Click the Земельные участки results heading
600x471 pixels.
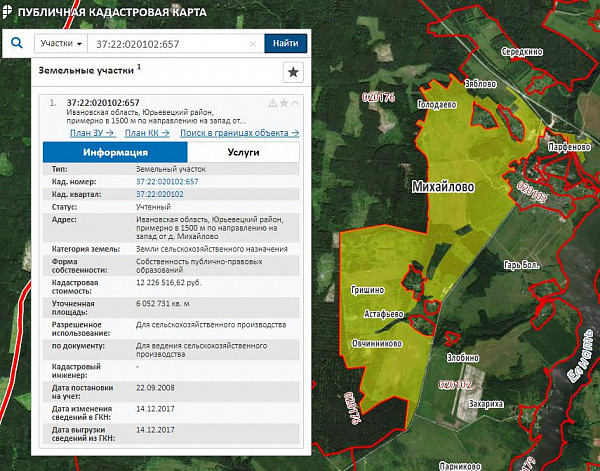[87, 72]
